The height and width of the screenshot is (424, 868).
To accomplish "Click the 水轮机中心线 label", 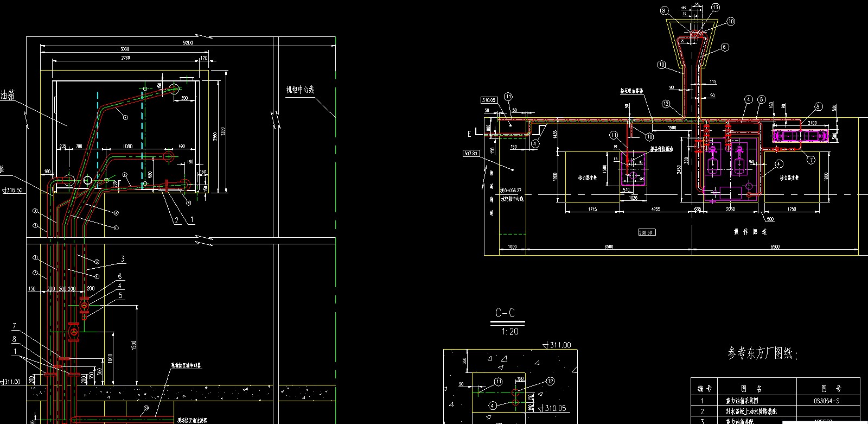I will tap(512, 198).
